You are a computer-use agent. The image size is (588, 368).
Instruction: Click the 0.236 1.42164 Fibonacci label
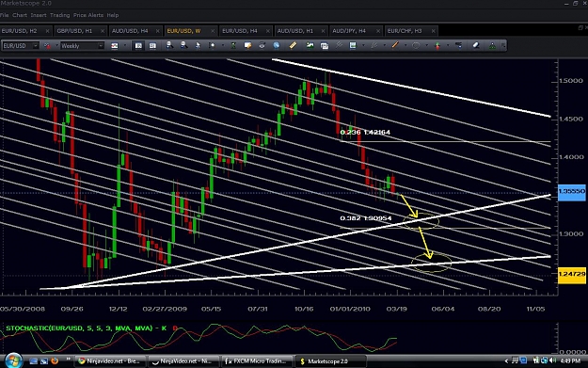(365, 132)
